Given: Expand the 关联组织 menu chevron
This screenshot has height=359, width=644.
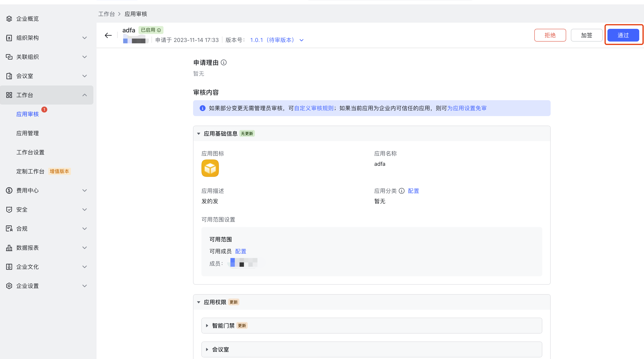Looking at the screenshot, I should click(x=84, y=57).
